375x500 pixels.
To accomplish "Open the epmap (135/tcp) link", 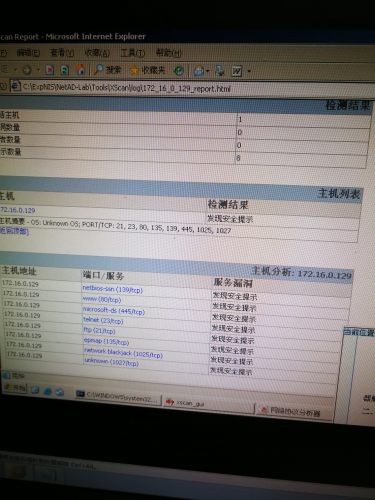I will click(x=106, y=341).
